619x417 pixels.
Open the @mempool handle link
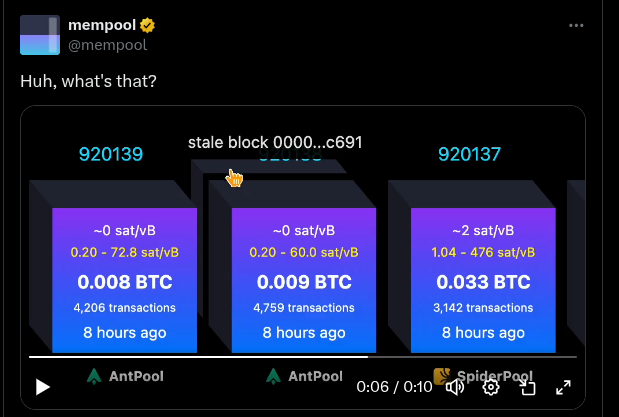click(107, 44)
